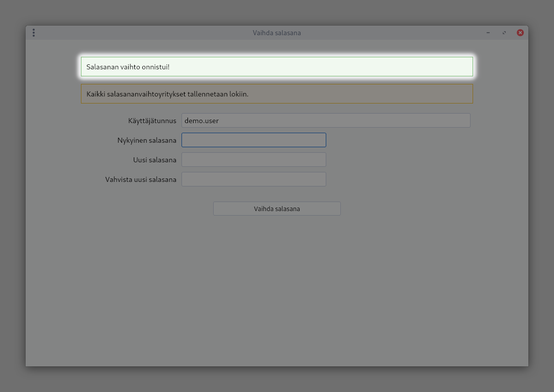Click the empty form area below the button

click(x=276, y=291)
